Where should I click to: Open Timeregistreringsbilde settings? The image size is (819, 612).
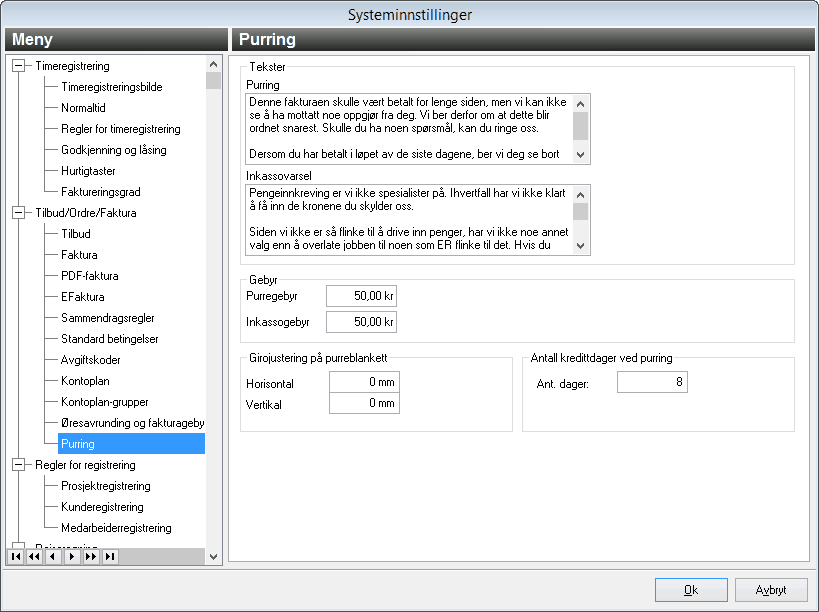click(x=112, y=87)
